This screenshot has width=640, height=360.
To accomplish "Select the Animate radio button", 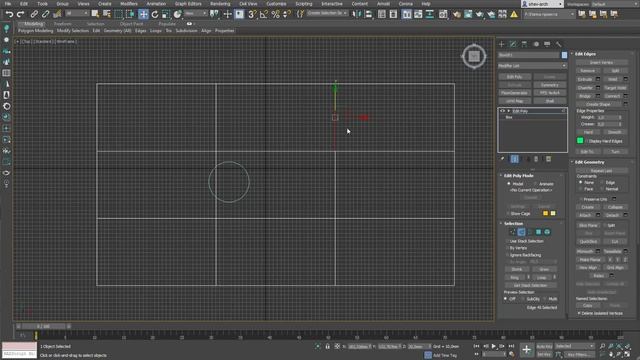I will coord(535,184).
